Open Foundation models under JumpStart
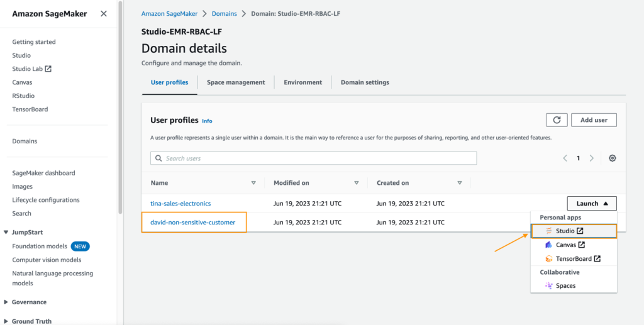 point(40,246)
